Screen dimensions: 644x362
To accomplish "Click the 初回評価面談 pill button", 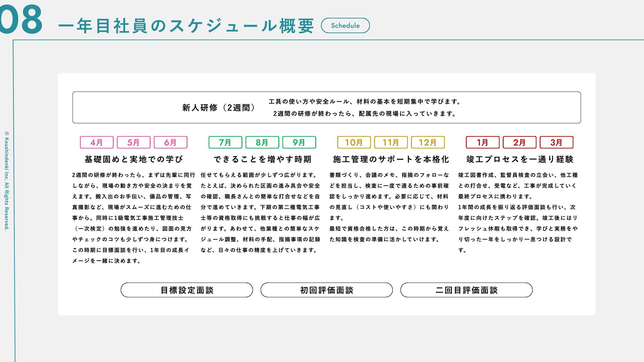I will (326, 290).
